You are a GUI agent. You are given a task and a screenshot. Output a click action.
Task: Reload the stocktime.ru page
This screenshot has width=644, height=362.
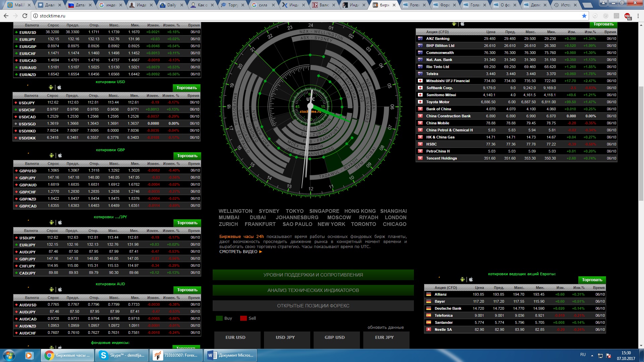tap(25, 16)
